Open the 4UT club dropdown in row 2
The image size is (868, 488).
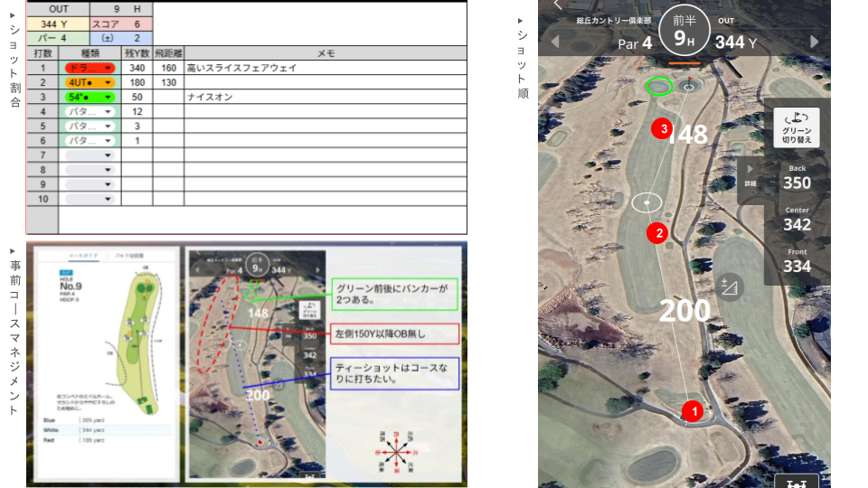pyautogui.click(x=90, y=82)
